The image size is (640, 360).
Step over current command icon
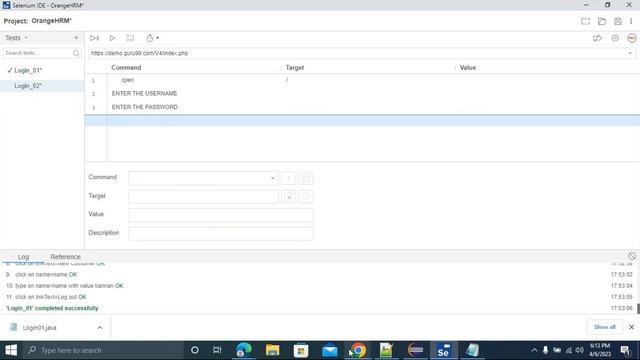tap(130, 38)
